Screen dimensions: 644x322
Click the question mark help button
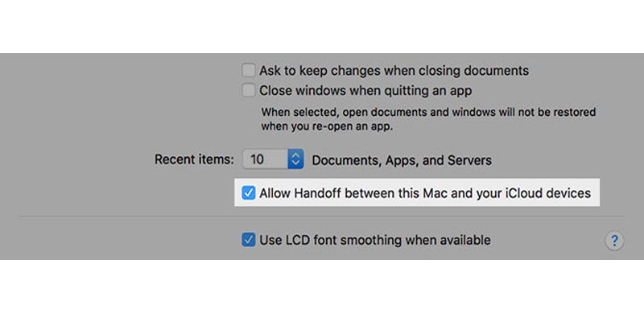pos(613,240)
